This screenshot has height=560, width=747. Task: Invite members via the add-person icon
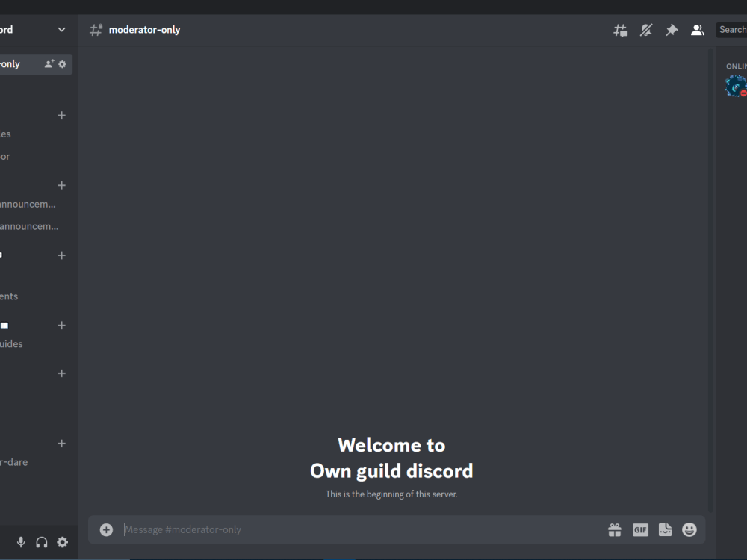click(49, 63)
